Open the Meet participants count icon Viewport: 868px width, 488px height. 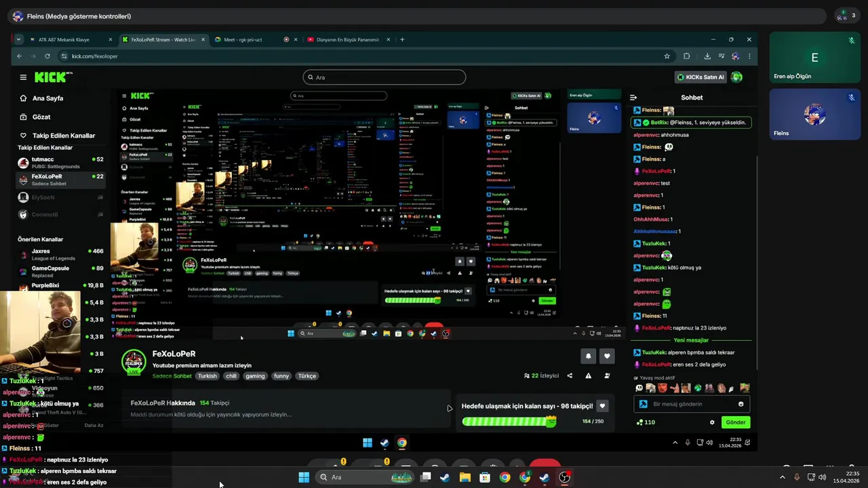848,16
